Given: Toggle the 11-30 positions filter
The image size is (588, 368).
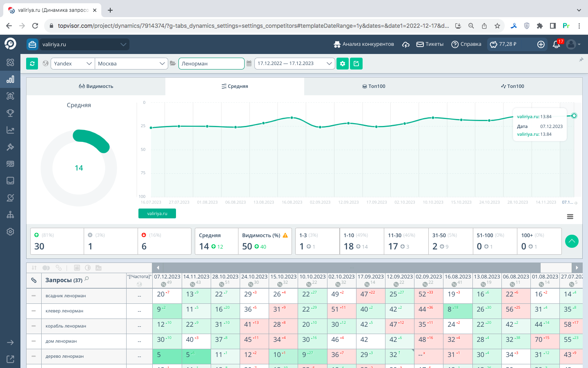Looking at the screenshot, I should point(406,241).
